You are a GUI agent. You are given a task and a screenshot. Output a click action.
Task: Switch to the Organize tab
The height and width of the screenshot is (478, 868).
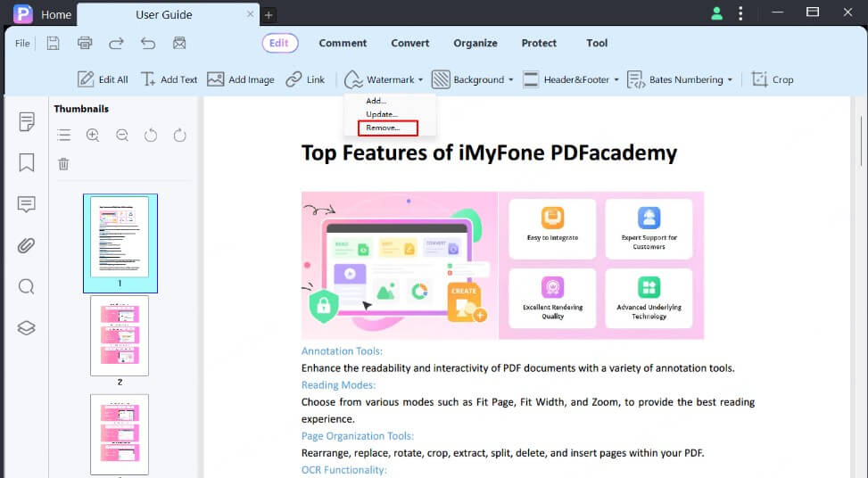point(475,43)
